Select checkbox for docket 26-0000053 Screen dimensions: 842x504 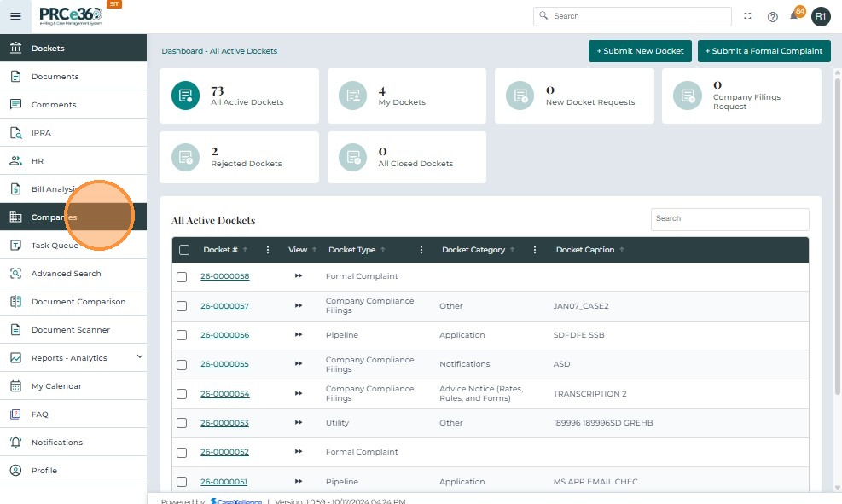coord(182,423)
